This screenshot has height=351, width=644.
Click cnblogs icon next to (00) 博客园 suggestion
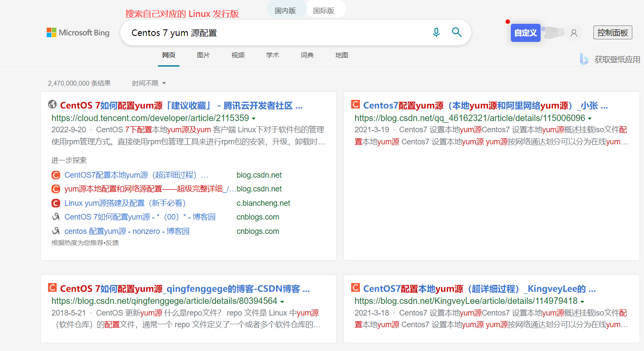pyautogui.click(x=55, y=217)
